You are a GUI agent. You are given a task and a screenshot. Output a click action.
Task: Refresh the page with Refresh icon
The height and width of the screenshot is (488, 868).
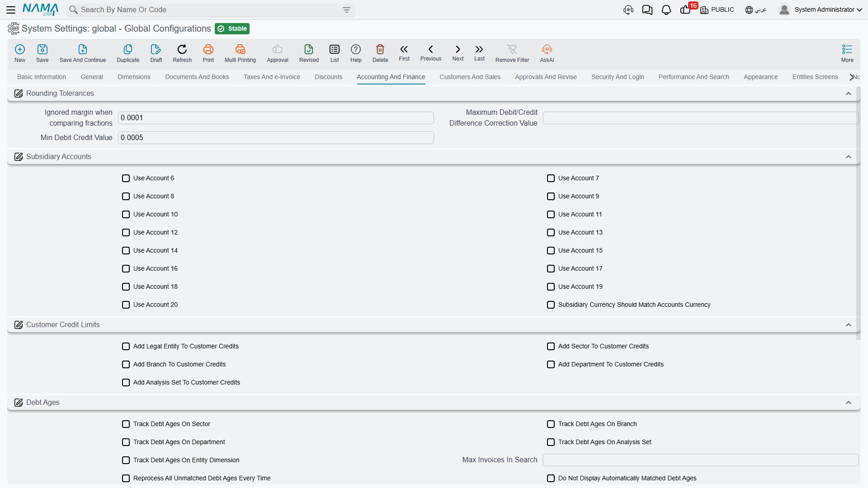[182, 49]
